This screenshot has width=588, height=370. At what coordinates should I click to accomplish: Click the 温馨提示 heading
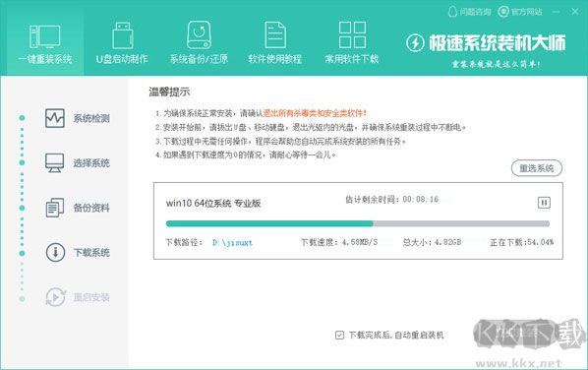pyautogui.click(x=169, y=92)
